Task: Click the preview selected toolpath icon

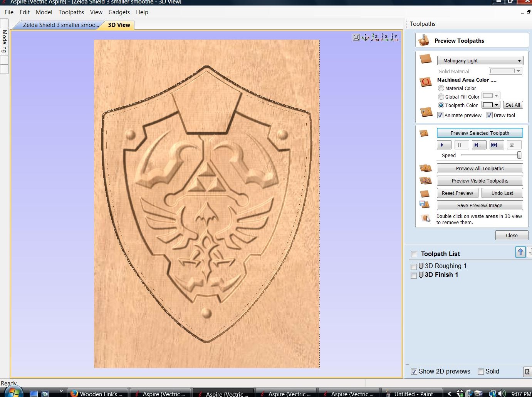Action: [x=424, y=133]
